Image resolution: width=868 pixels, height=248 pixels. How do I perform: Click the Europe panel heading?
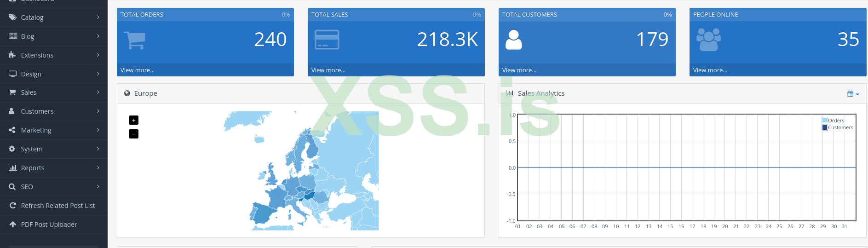146,93
